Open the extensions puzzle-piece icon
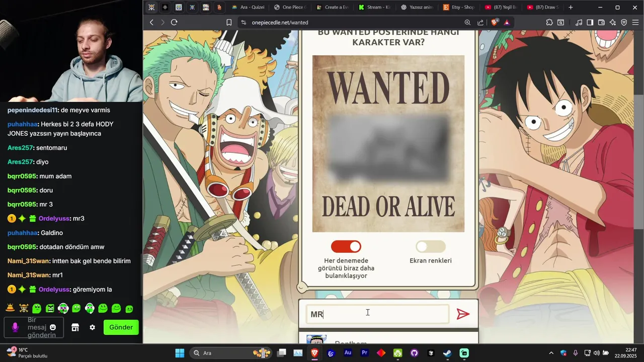 click(549, 22)
